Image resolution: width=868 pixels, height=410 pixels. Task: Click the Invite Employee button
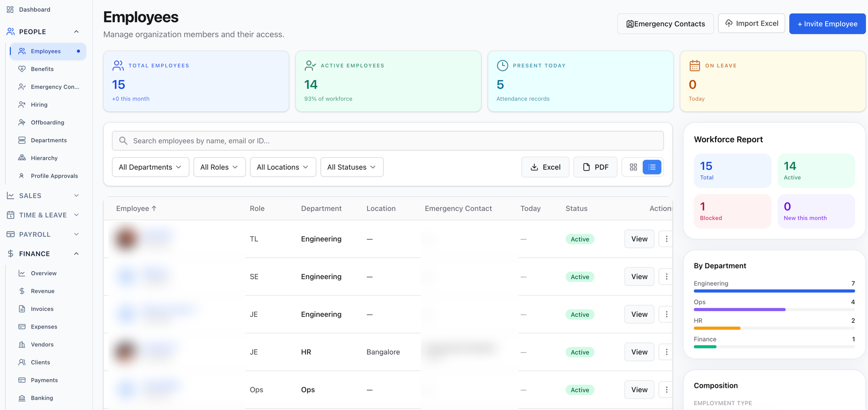point(827,24)
